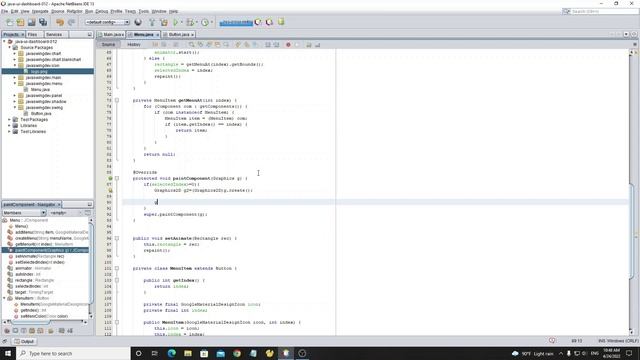
Task: Select the Test Libraries node
Action: click(x=33, y=131)
